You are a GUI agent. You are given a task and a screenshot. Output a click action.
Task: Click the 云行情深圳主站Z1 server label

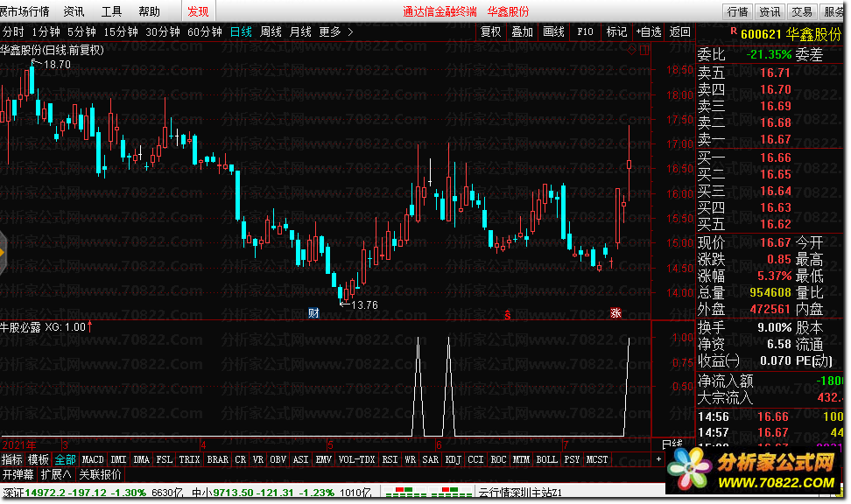click(520, 493)
